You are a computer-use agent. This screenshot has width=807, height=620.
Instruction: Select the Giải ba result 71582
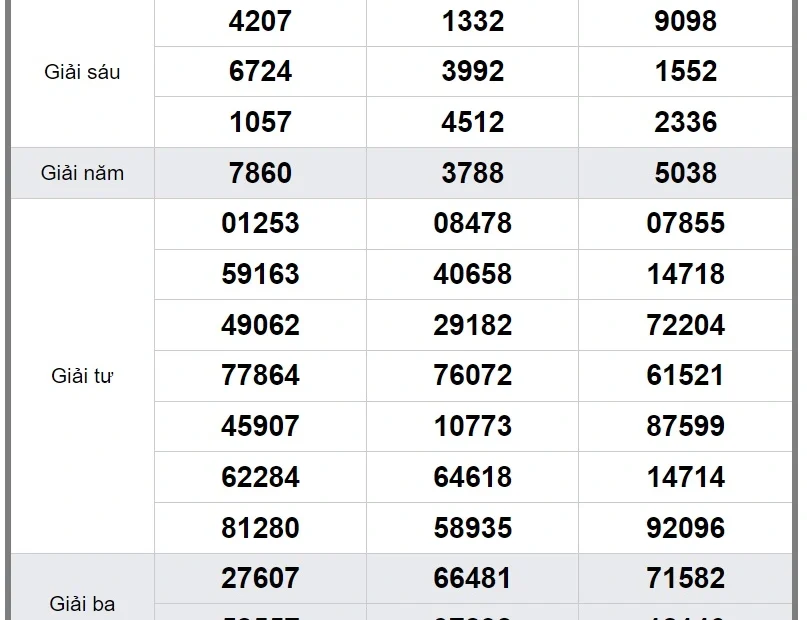coord(685,578)
